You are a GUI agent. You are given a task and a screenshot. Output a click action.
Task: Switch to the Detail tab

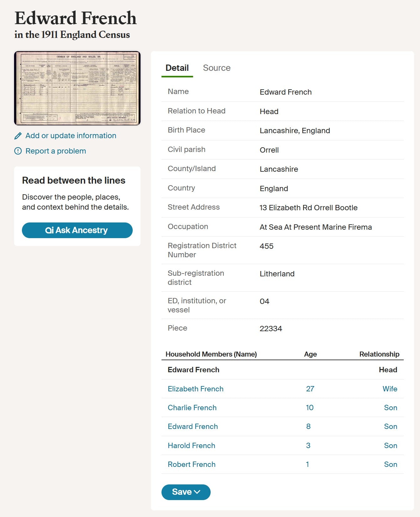tap(177, 68)
